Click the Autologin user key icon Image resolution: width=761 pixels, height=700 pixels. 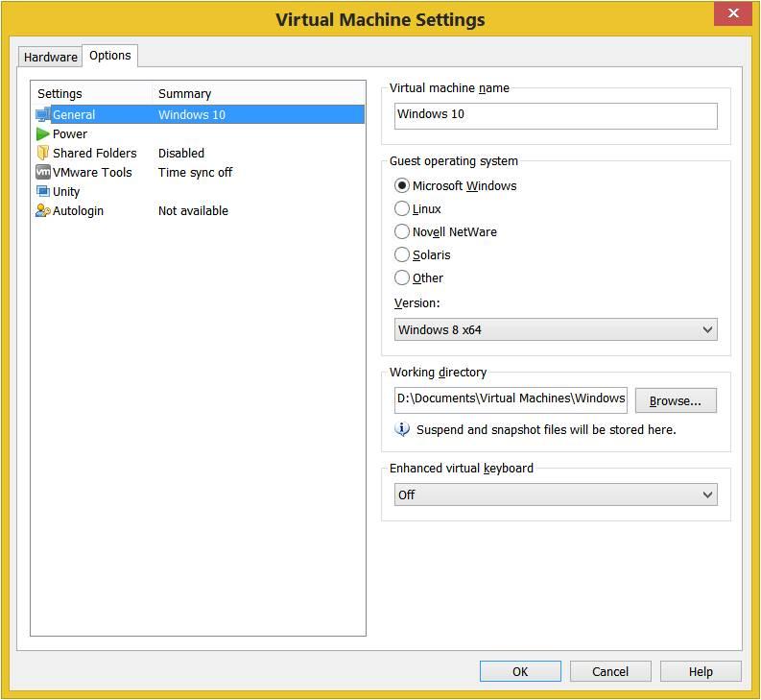[x=43, y=211]
